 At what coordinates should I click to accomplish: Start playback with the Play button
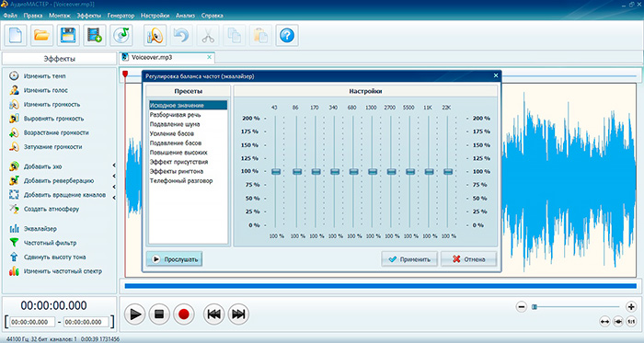pyautogui.click(x=134, y=314)
